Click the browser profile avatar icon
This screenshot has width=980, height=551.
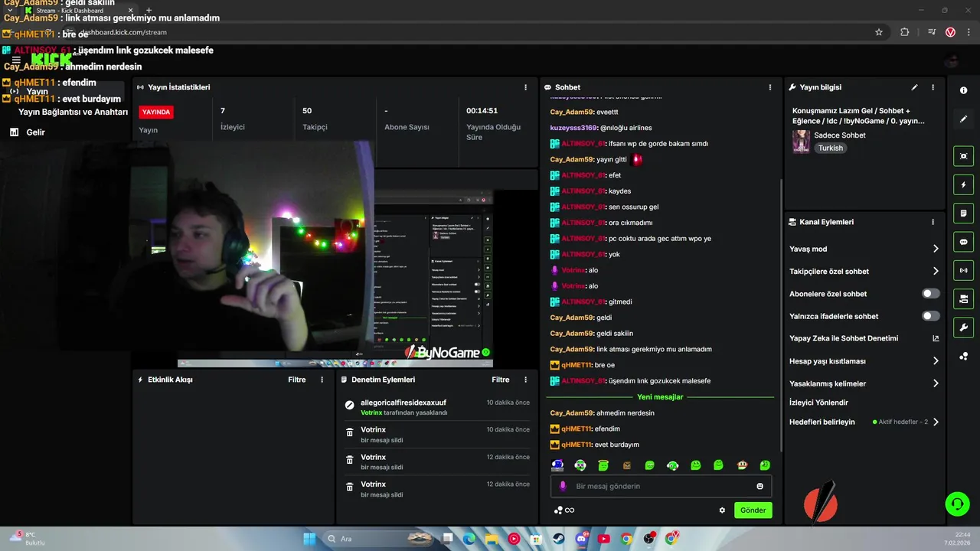[950, 32]
